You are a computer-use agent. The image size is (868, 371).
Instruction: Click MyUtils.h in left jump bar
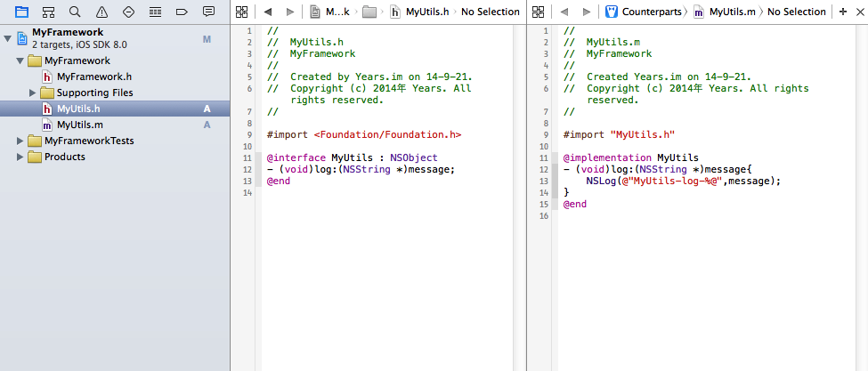pyautogui.click(x=426, y=12)
